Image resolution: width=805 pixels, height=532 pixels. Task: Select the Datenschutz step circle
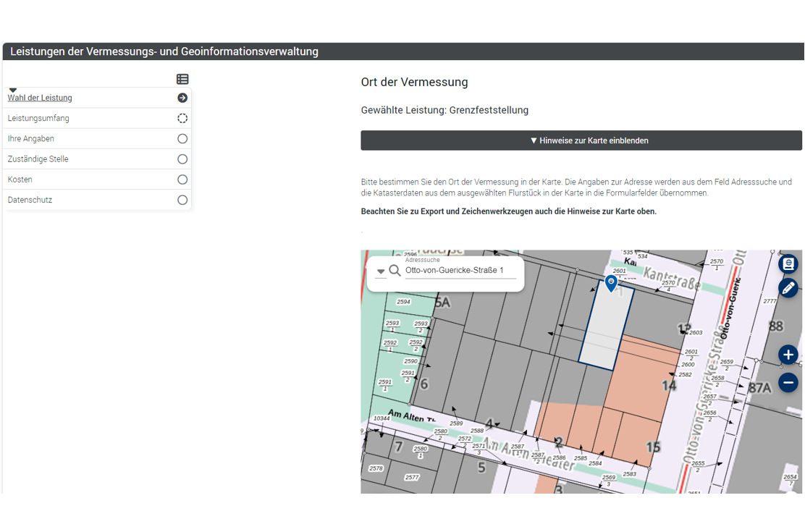182,200
